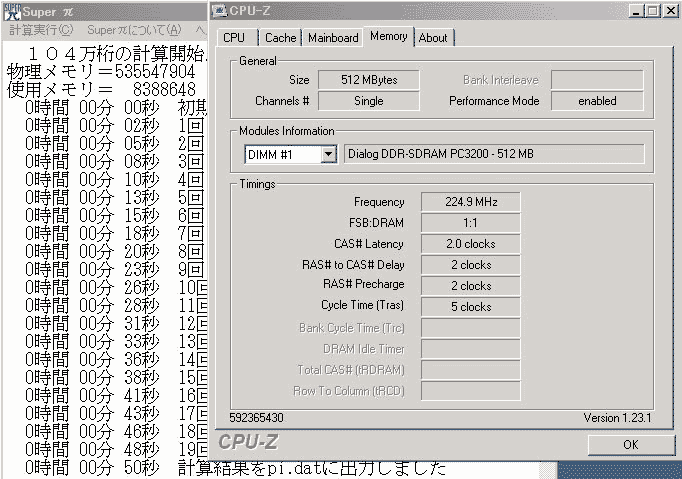Click the Memory tab
Screen dimensions: 682x479
pyautogui.click(x=388, y=36)
